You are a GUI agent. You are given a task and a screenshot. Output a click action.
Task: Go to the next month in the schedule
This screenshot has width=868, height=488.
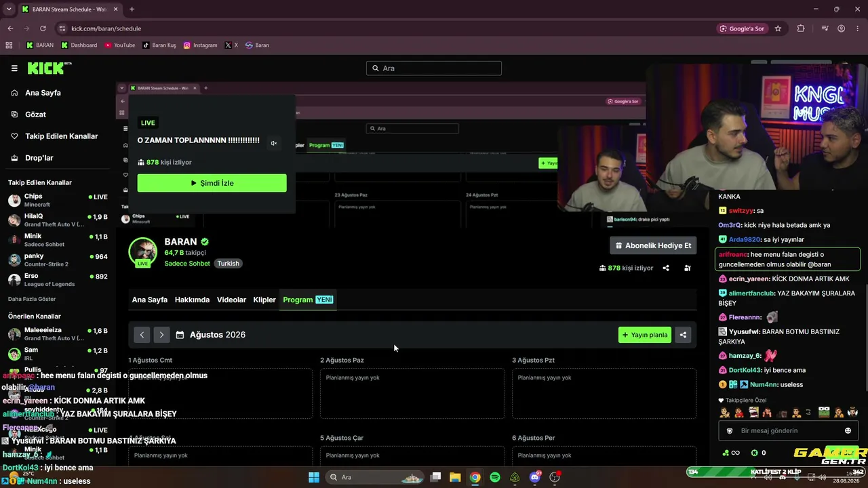point(161,335)
